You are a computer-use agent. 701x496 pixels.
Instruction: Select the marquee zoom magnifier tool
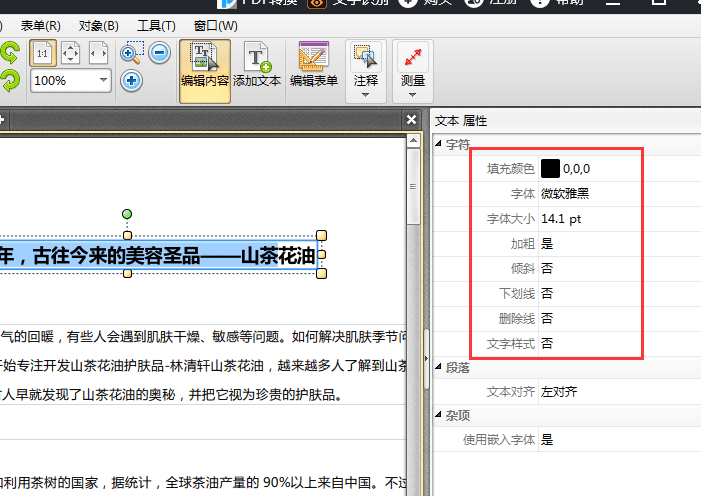(x=132, y=53)
